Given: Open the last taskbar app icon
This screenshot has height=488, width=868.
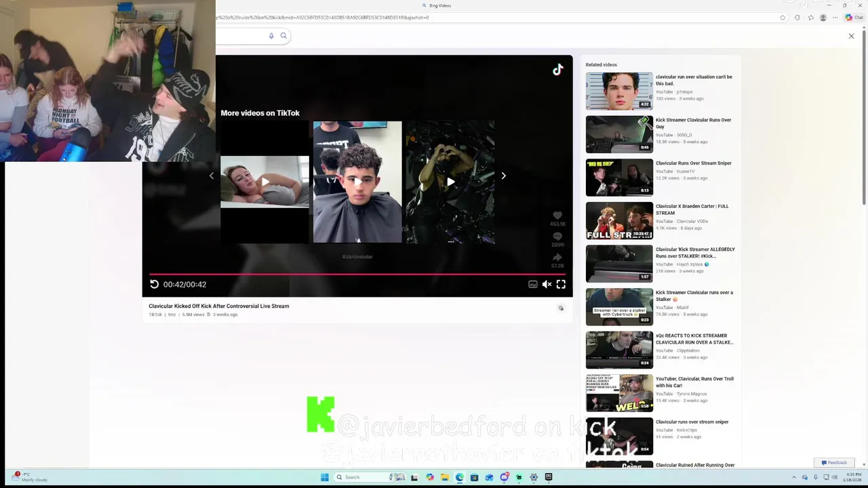Looking at the screenshot, I should coord(549,477).
